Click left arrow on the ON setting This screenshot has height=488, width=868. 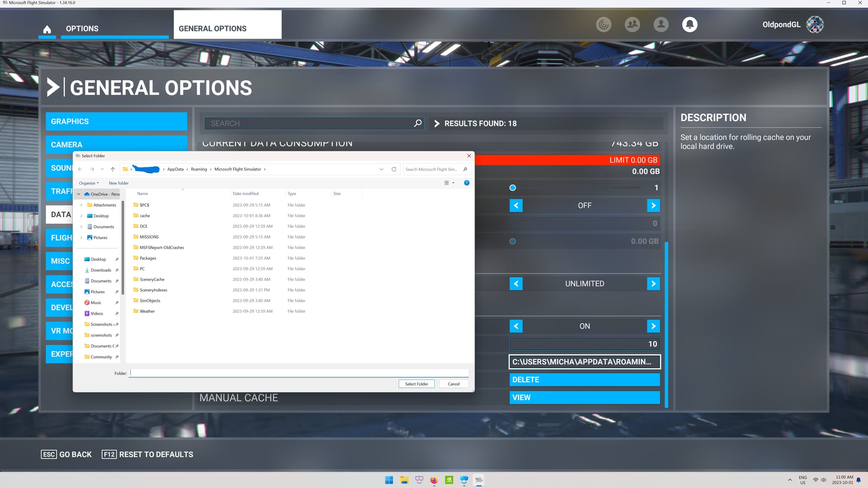pos(516,326)
